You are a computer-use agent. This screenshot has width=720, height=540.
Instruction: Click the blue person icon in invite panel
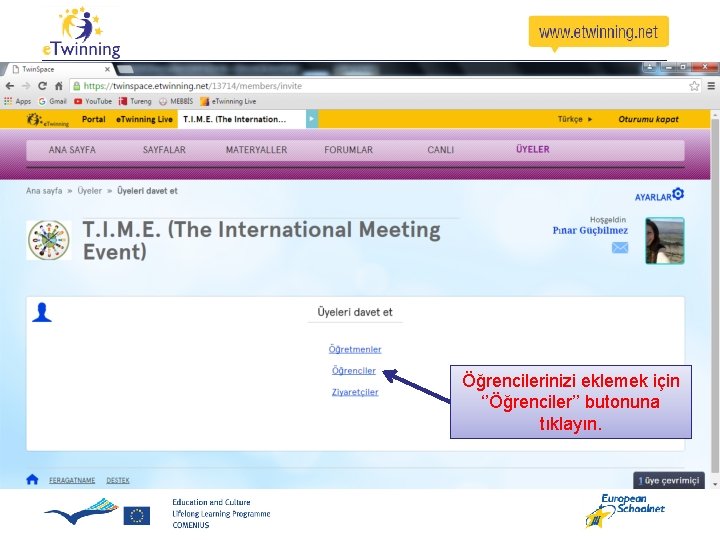(42, 313)
